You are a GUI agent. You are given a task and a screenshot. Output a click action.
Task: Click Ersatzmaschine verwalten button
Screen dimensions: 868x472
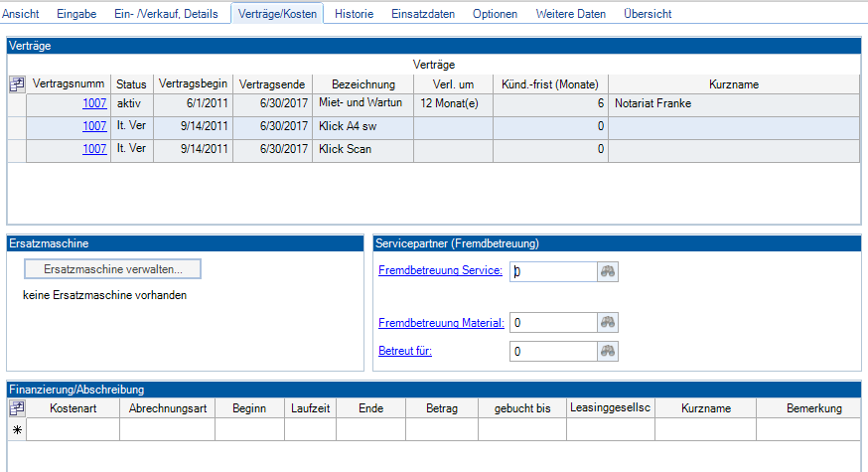[x=112, y=269]
